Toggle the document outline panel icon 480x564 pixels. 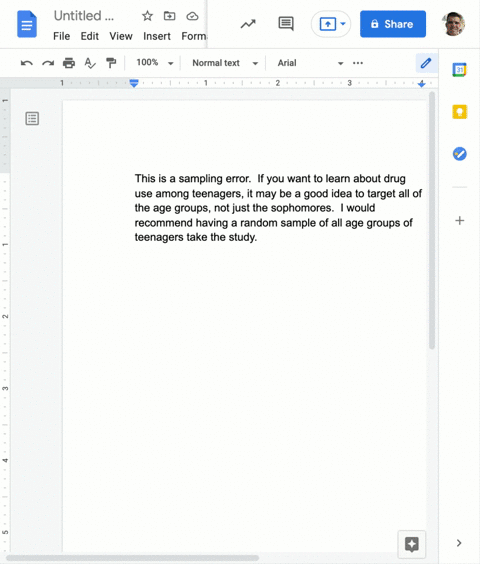point(32,118)
